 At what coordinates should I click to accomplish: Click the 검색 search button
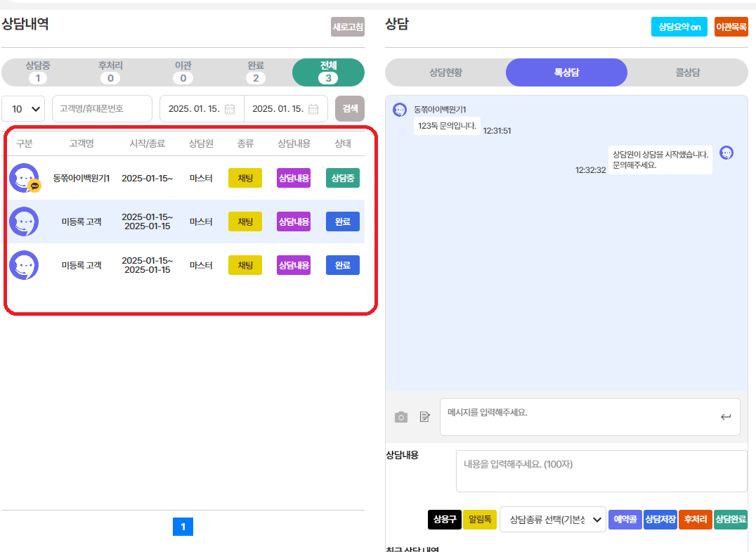coord(349,109)
